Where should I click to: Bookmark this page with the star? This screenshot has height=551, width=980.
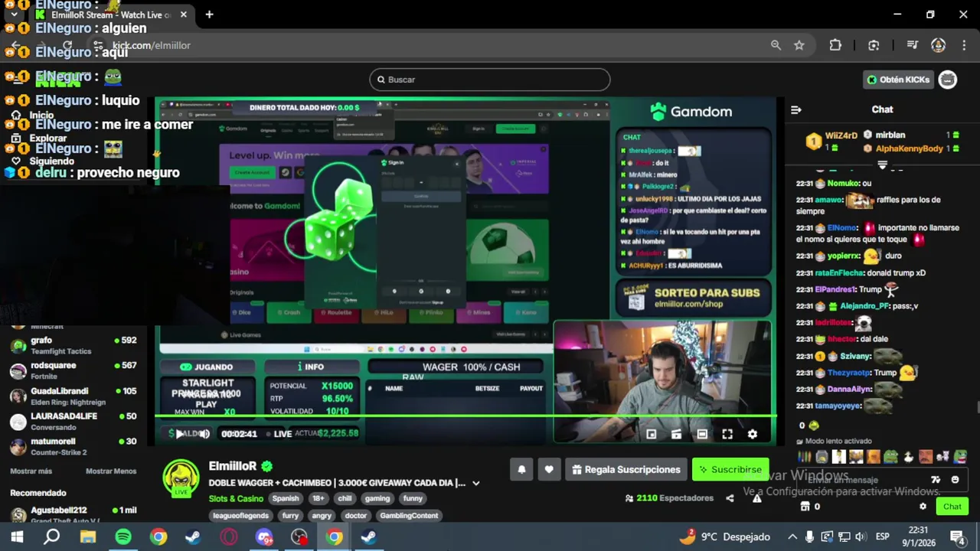pos(799,45)
